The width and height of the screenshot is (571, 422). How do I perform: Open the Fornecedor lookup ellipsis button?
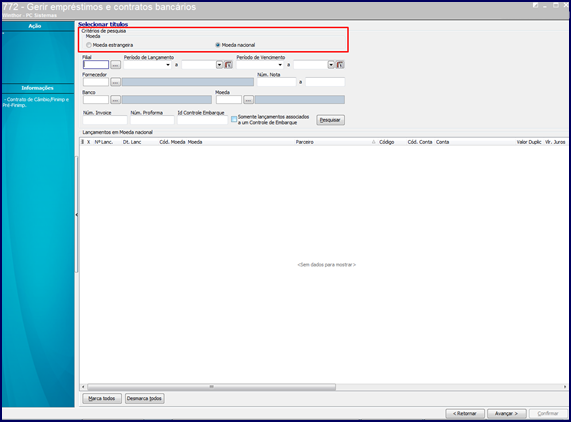(x=115, y=82)
